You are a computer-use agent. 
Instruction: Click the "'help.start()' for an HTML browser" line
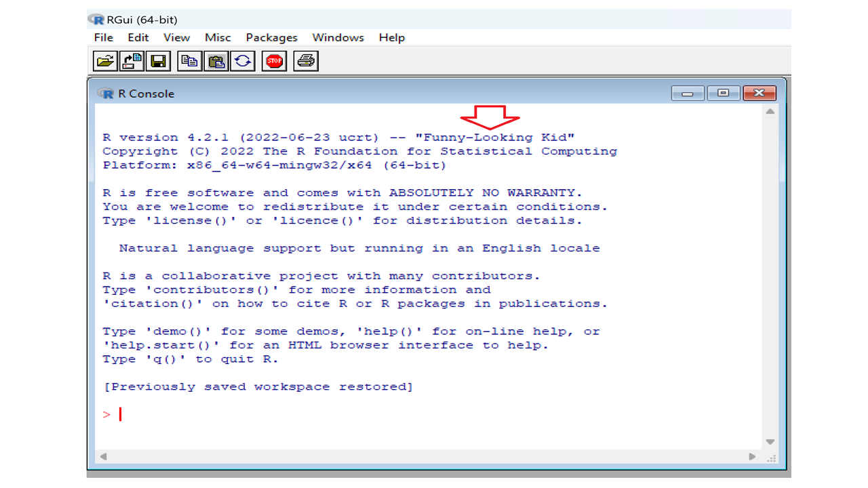tap(325, 346)
